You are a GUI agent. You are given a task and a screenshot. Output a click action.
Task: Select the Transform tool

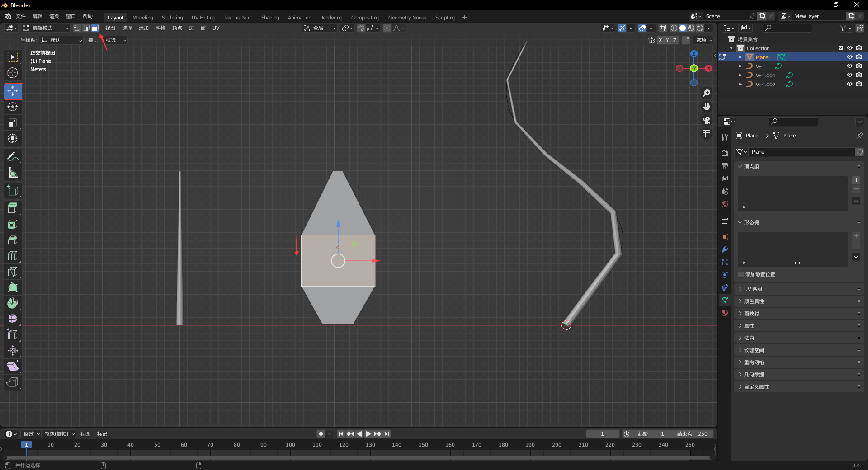[x=13, y=138]
